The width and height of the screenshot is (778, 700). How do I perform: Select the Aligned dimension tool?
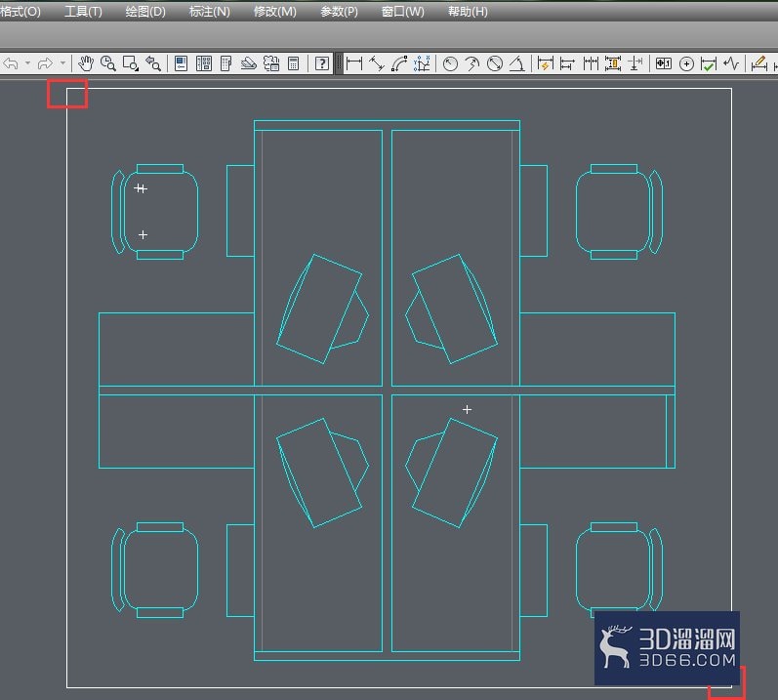click(377, 63)
